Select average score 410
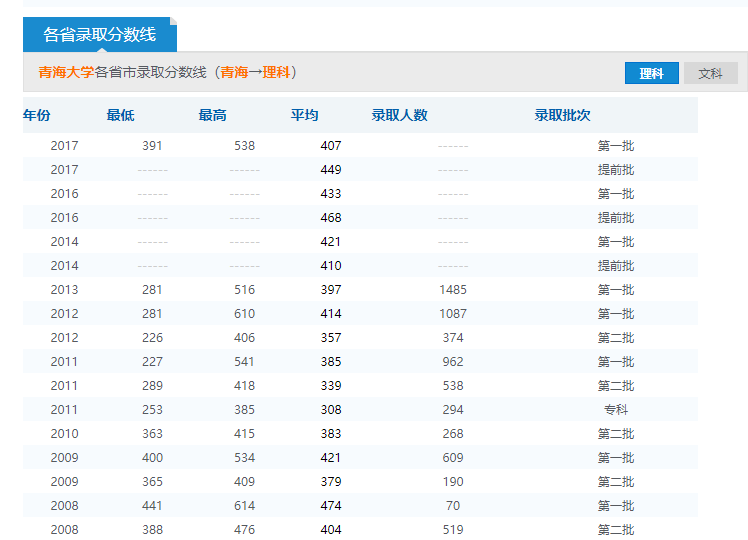 (331, 266)
